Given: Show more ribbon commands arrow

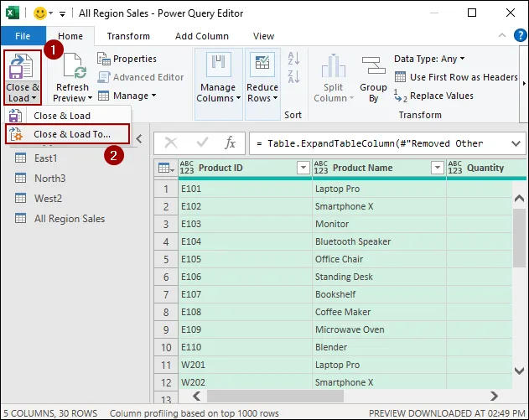Looking at the screenshot, I should point(524,83).
